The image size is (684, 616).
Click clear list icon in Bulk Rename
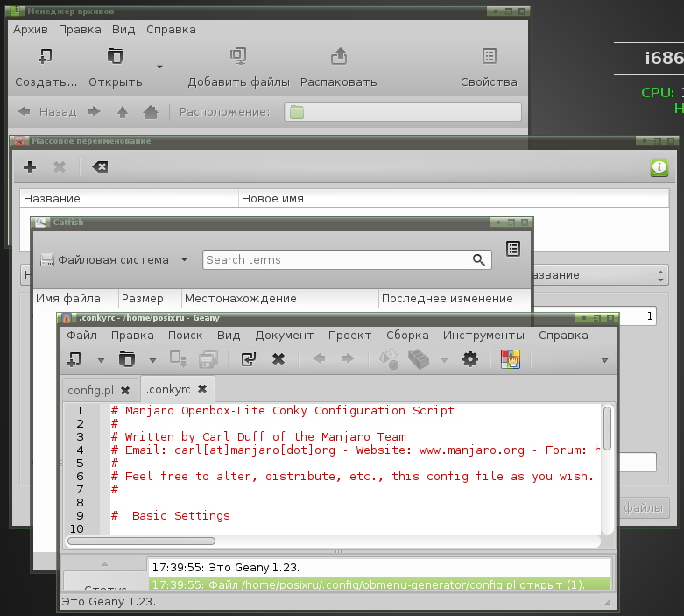pos(100,166)
